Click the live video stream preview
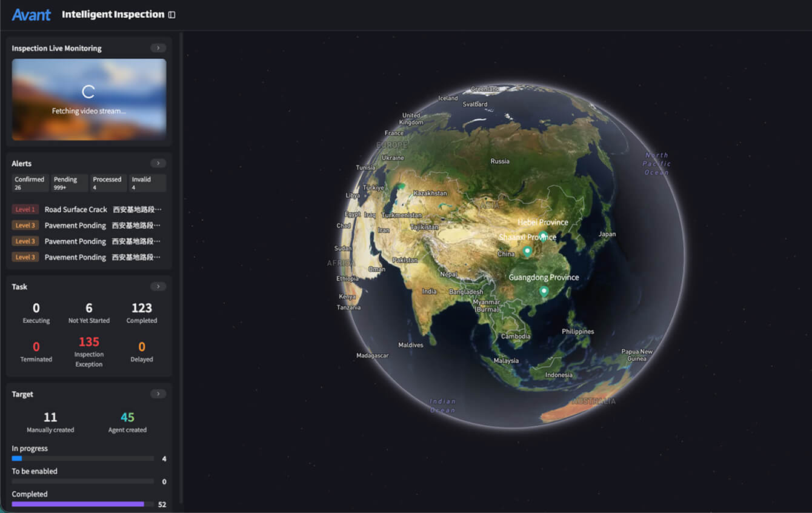The height and width of the screenshot is (513, 812). point(89,99)
